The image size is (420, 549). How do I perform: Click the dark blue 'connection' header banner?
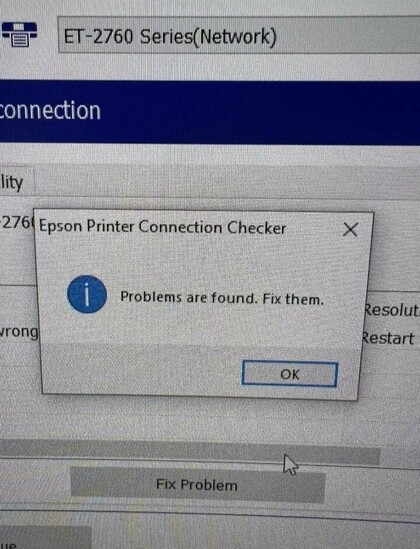tap(210, 112)
